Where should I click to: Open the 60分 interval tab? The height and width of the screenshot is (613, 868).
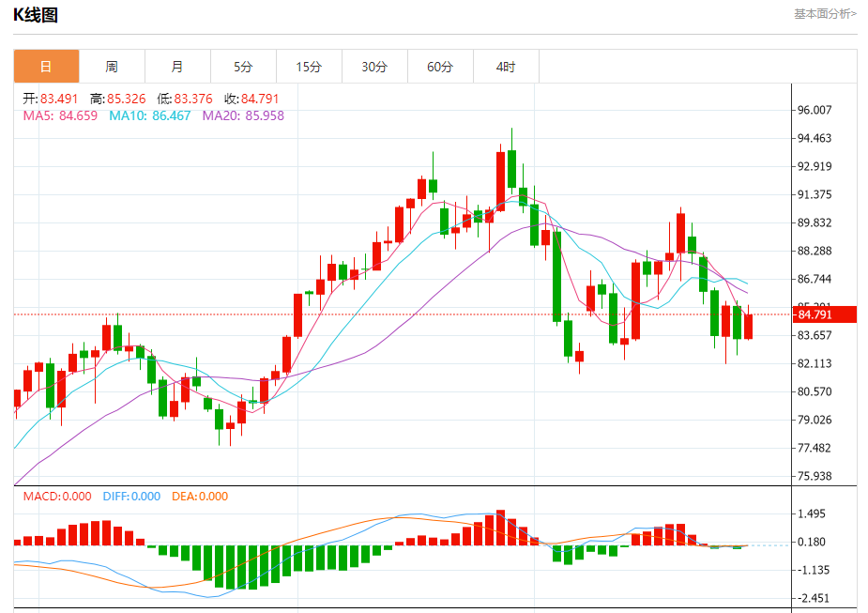click(x=440, y=67)
